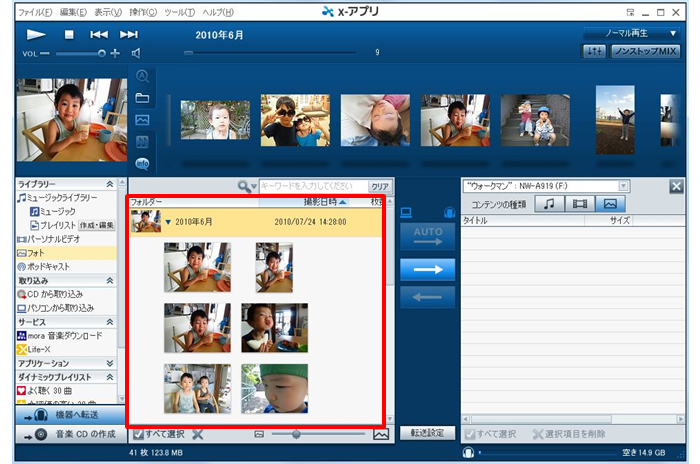Delete selected photos with the X icon

198,434
